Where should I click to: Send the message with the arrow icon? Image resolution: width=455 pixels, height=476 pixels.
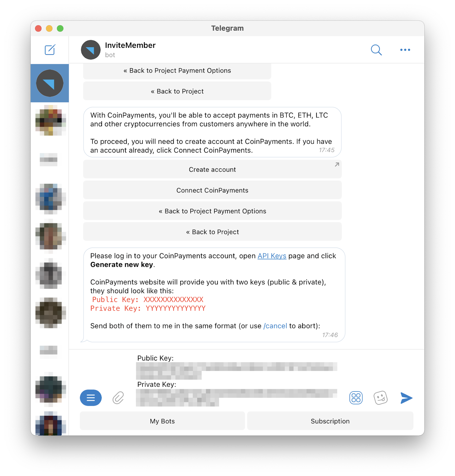[x=406, y=398]
